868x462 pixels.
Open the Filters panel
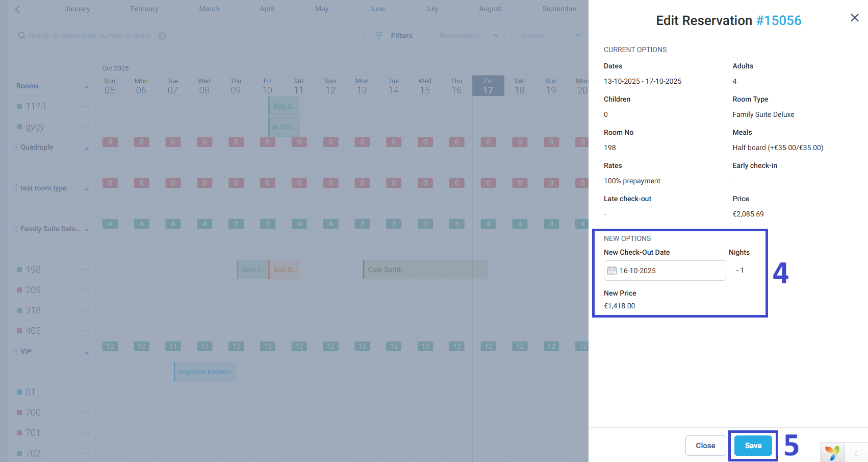coord(393,36)
